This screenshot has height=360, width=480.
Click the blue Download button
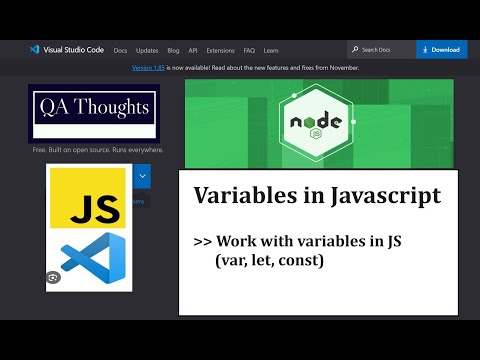click(x=442, y=50)
